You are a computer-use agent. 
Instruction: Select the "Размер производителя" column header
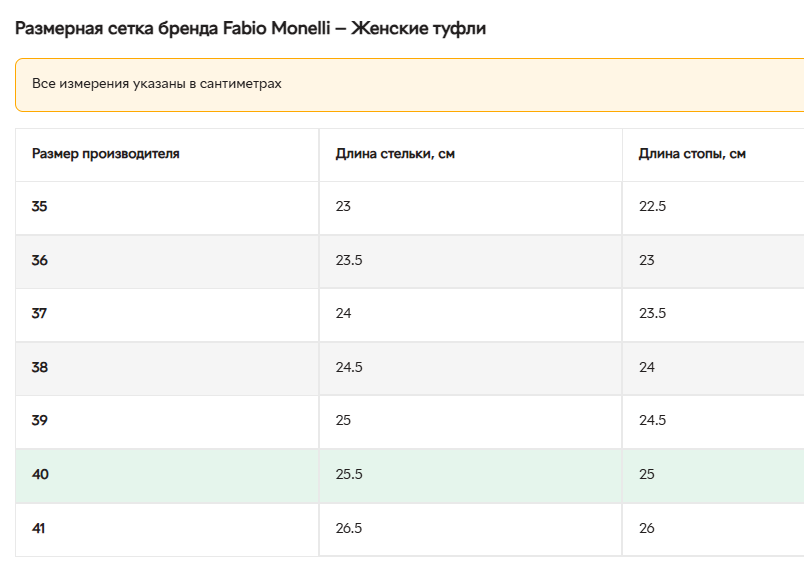(106, 154)
